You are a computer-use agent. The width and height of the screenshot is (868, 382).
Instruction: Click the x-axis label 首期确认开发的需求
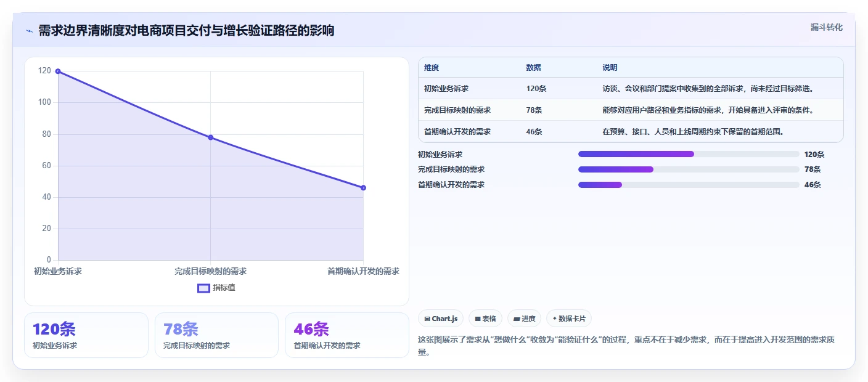pyautogui.click(x=363, y=271)
